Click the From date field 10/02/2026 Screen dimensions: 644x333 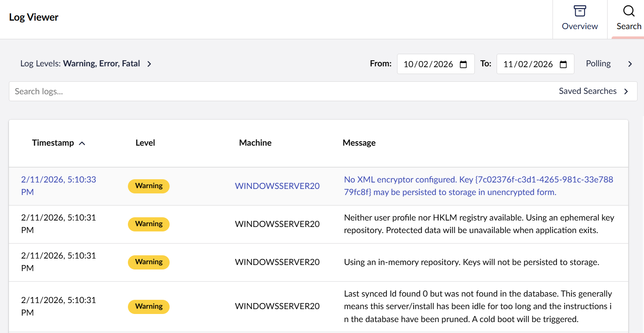(x=428, y=64)
